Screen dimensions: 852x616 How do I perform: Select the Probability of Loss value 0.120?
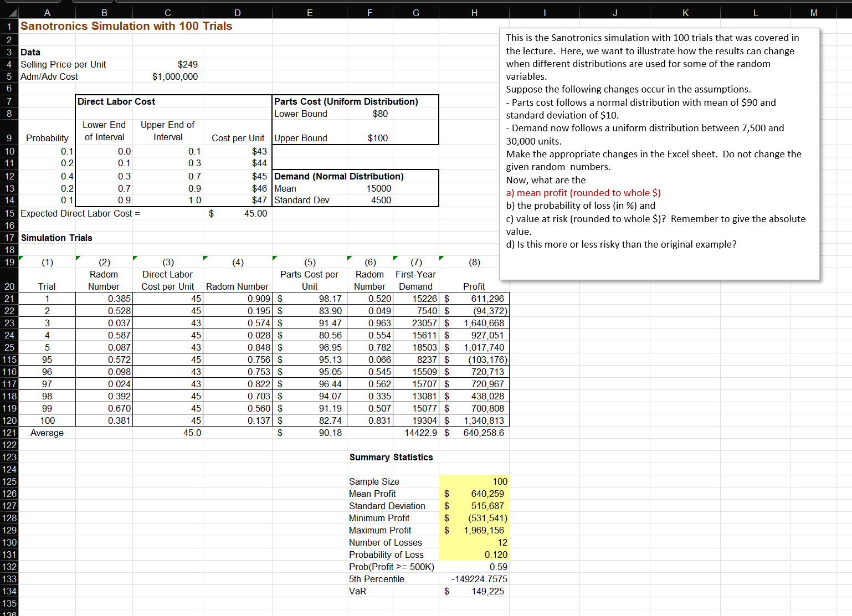point(474,555)
